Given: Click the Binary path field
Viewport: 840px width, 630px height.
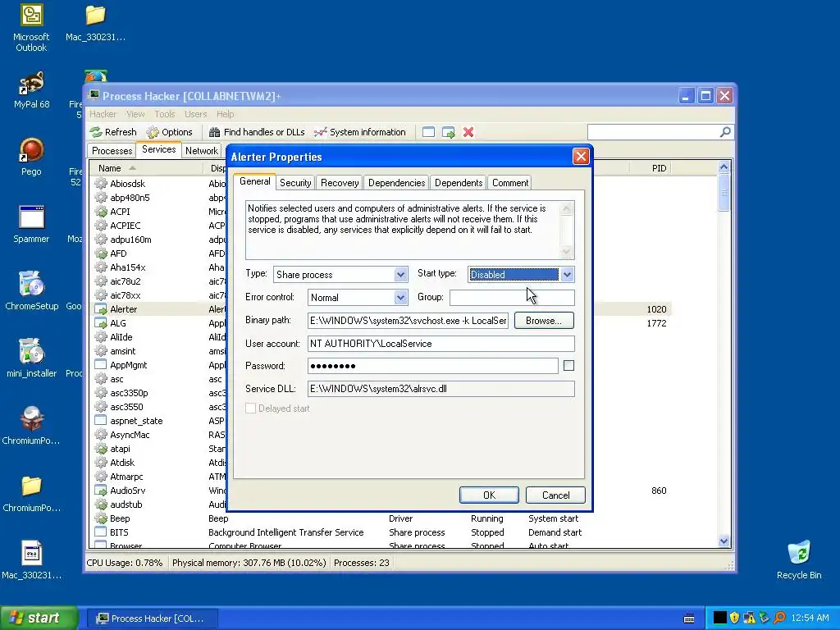Looking at the screenshot, I should coord(409,321).
